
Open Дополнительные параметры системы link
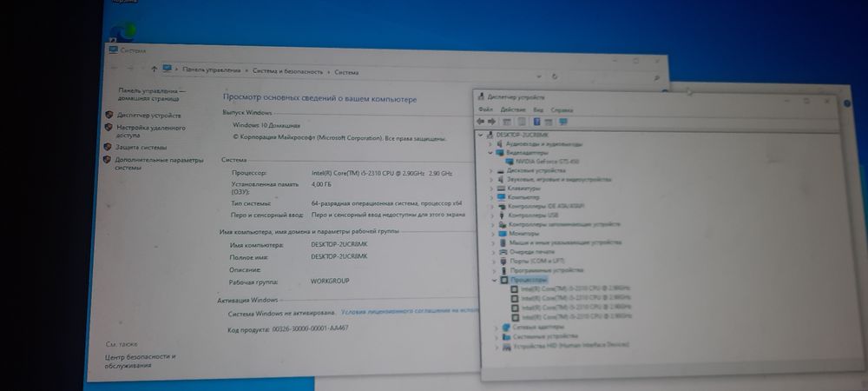point(159,163)
